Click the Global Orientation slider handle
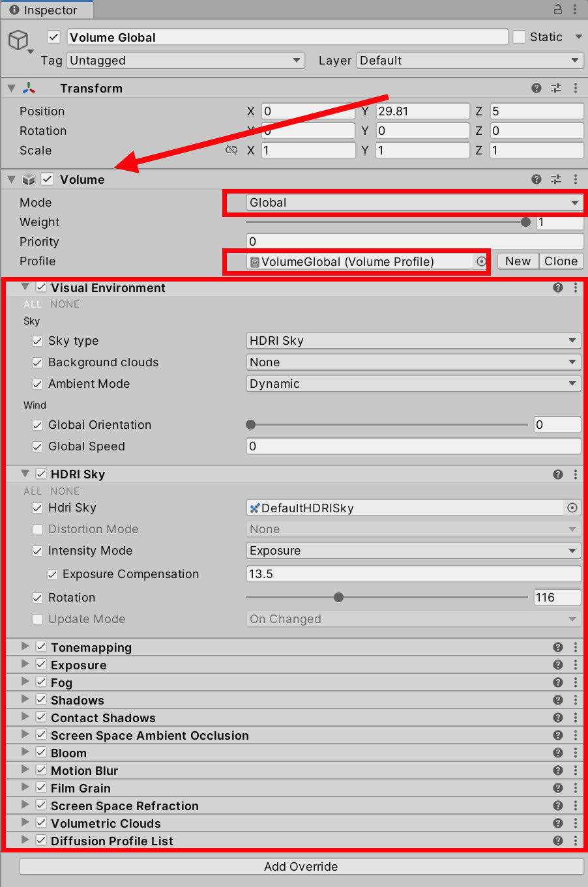Viewport: 588px width, 887px height. click(250, 425)
